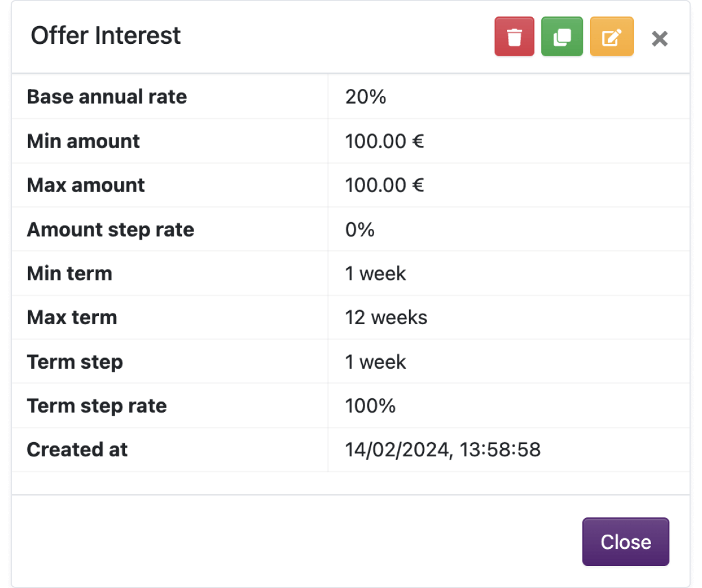This screenshot has width=702, height=588.
Task: Select the Max amount 100.00 € value
Action: 384,185
